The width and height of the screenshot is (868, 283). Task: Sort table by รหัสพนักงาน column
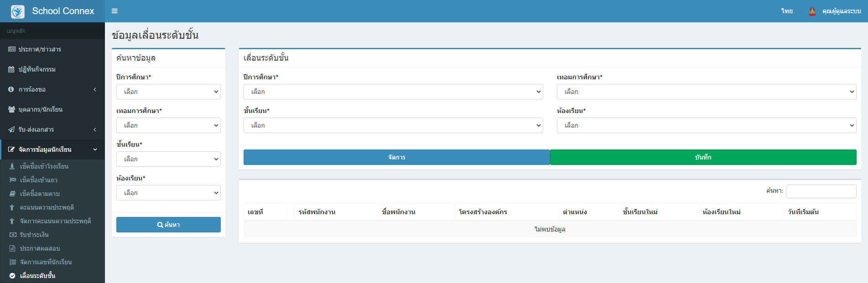pyautogui.click(x=336, y=212)
